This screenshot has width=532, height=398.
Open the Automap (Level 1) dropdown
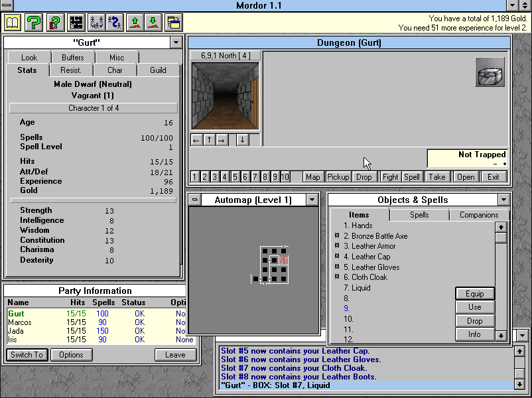[x=312, y=199]
